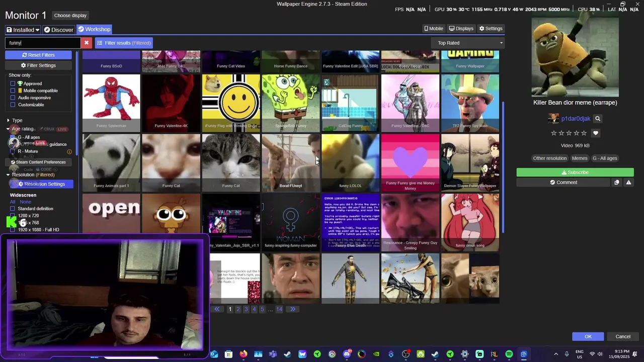
Task: Click in the funny search input field
Action: tap(43, 43)
